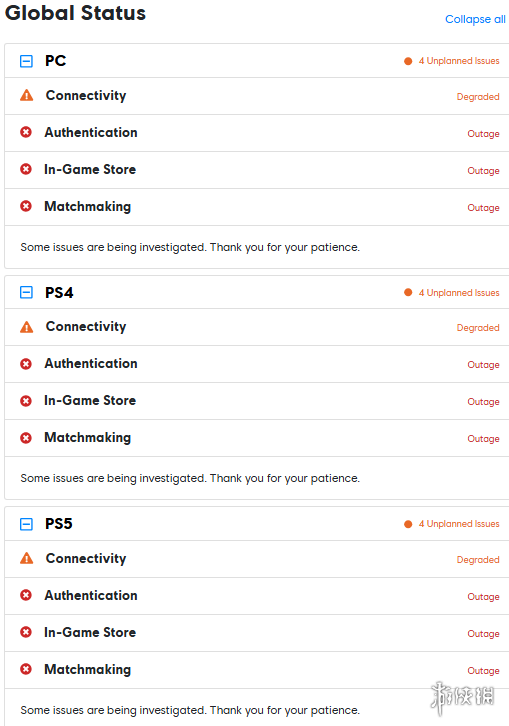Click PS5 4 Unplanned Issues label

pyautogui.click(x=459, y=524)
